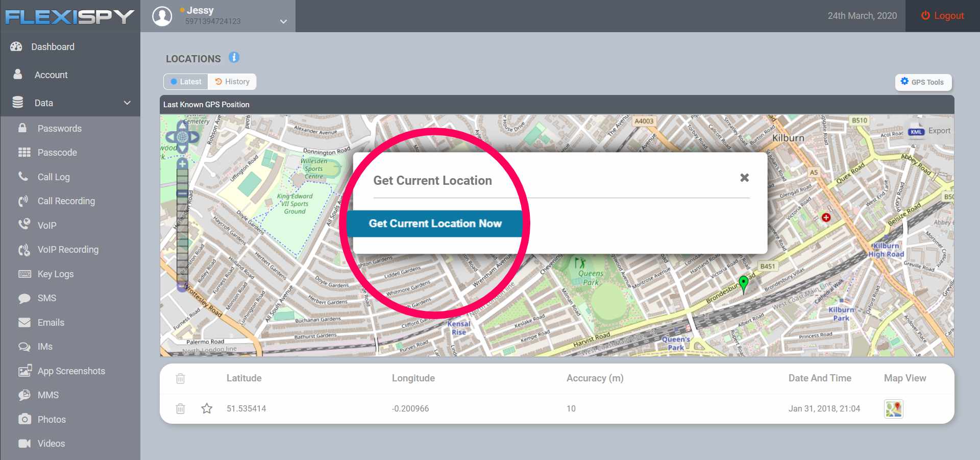
Task: Delete the 51.535414 location row via trash icon
Action: coord(180,408)
